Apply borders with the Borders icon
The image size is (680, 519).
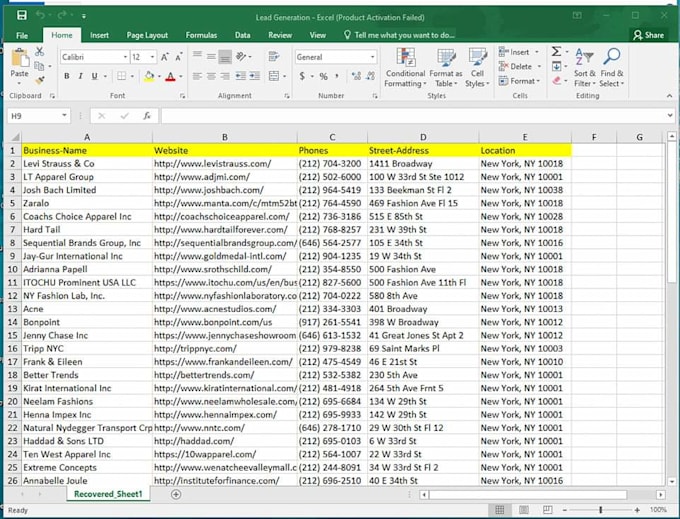pos(121,76)
